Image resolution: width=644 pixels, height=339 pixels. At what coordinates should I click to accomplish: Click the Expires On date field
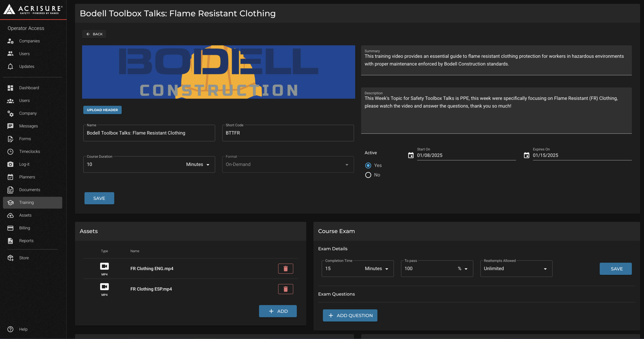tap(582, 155)
